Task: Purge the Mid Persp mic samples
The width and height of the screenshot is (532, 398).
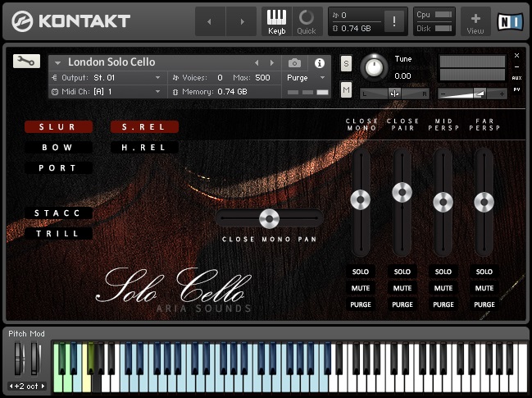Action: 443,304
